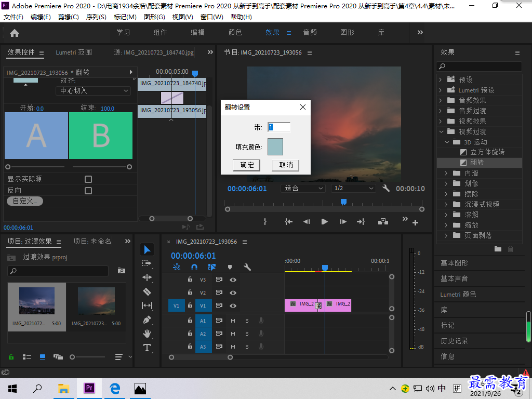Toggle V1 track output eye
The height and width of the screenshot is (399, 532).
(x=233, y=305)
